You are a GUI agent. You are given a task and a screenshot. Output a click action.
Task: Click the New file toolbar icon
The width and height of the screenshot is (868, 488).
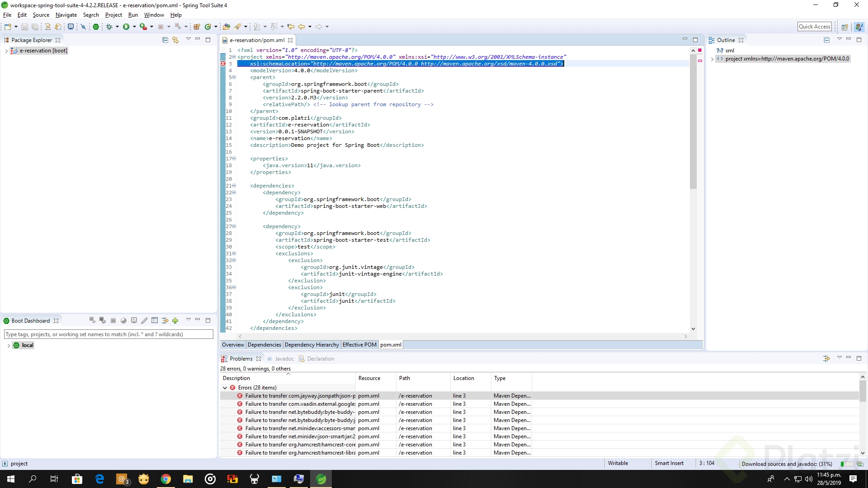coord(8,27)
